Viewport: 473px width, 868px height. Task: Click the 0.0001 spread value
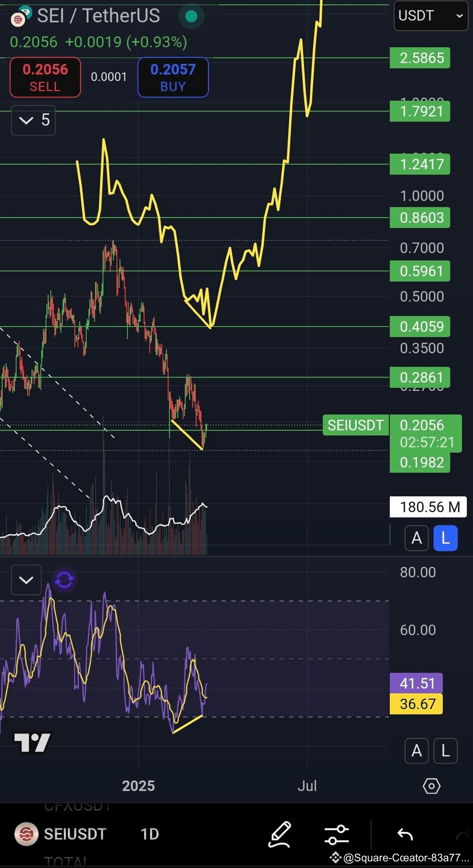[x=109, y=77]
